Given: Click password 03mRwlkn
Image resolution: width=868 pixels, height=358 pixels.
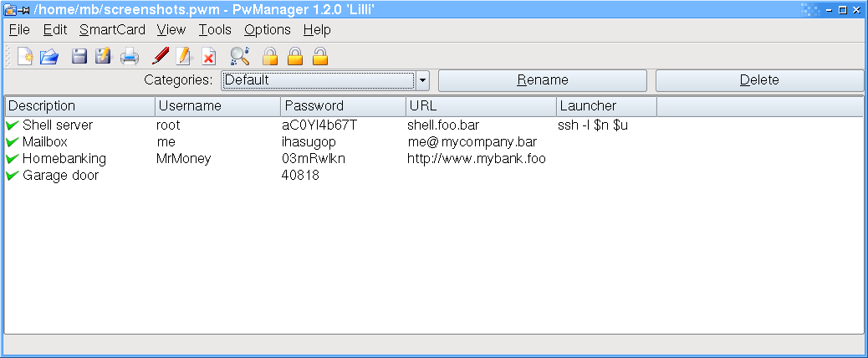Looking at the screenshot, I should (314, 159).
